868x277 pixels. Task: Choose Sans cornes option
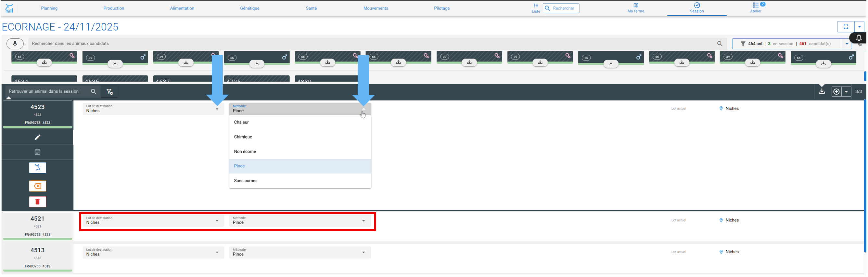[x=300, y=181]
